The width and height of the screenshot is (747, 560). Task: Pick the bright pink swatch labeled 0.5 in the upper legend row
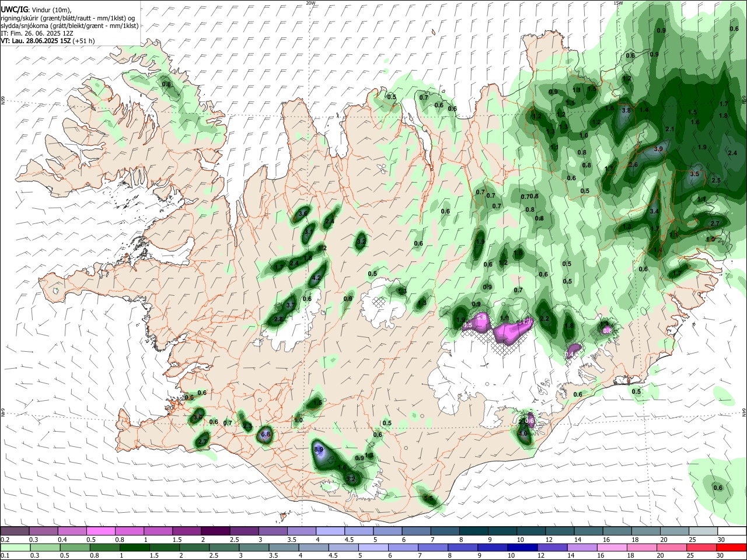pyautogui.click(x=100, y=531)
